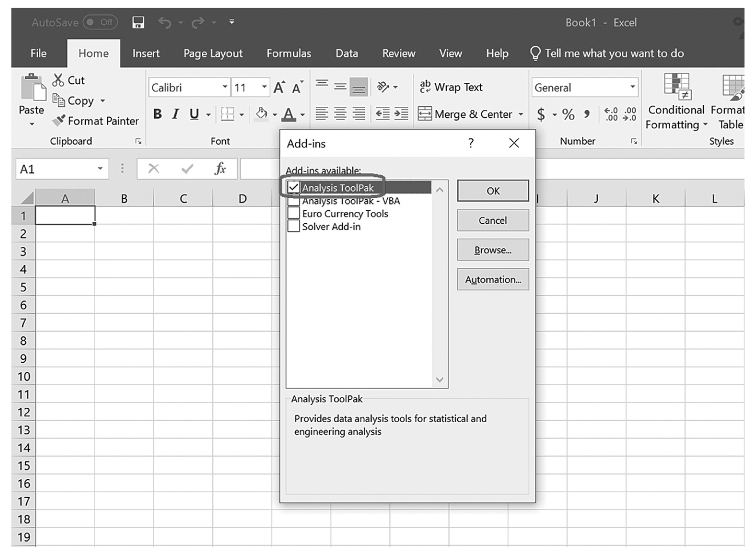Click Align Left icon

pyautogui.click(x=322, y=113)
